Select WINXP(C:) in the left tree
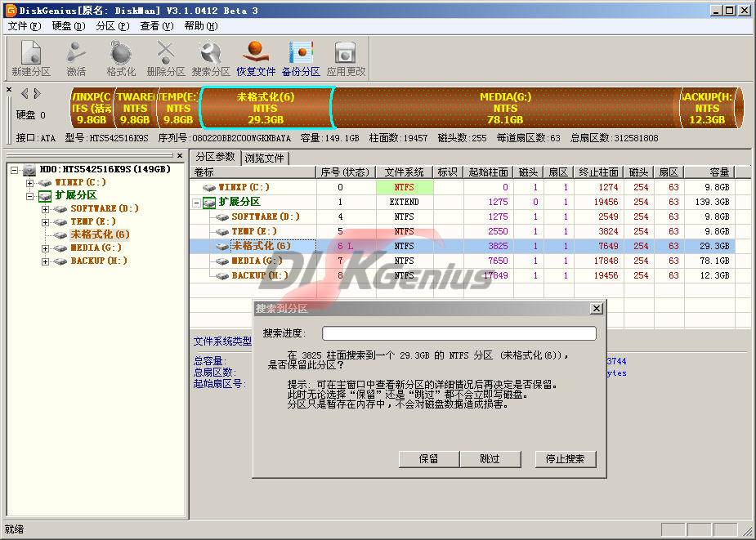This screenshot has height=540, width=756. (81, 182)
